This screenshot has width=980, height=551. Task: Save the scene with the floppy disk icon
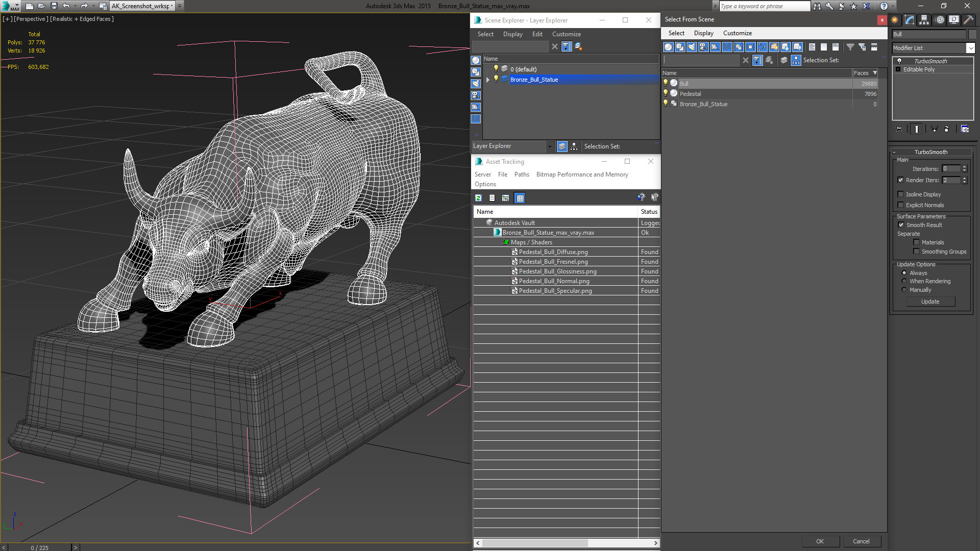click(x=54, y=6)
